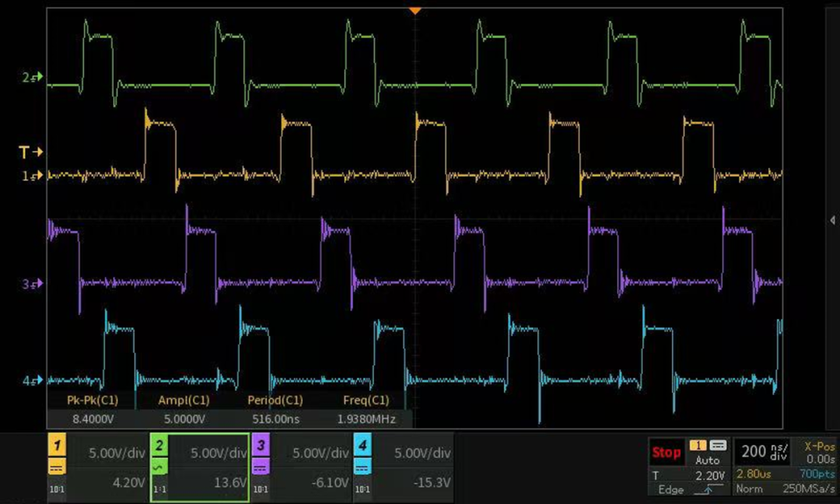The height and width of the screenshot is (504, 840).
Task: Toggle channel 3 DC coupling icon
Action: click(x=261, y=467)
